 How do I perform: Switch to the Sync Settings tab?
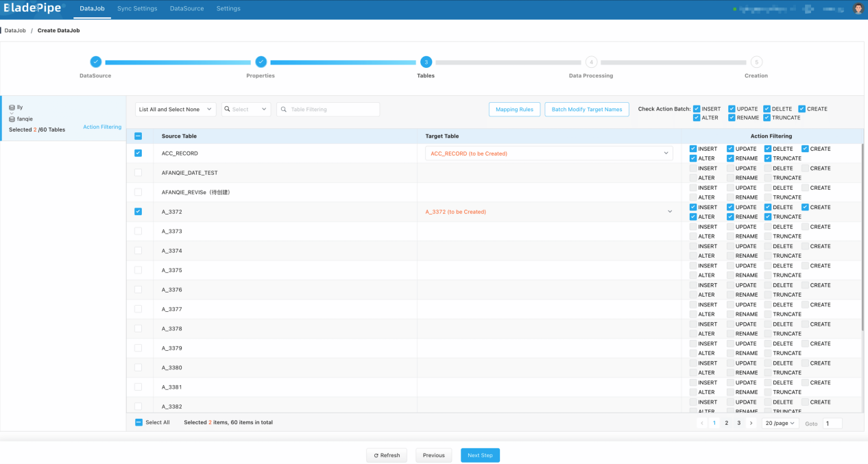click(x=137, y=9)
